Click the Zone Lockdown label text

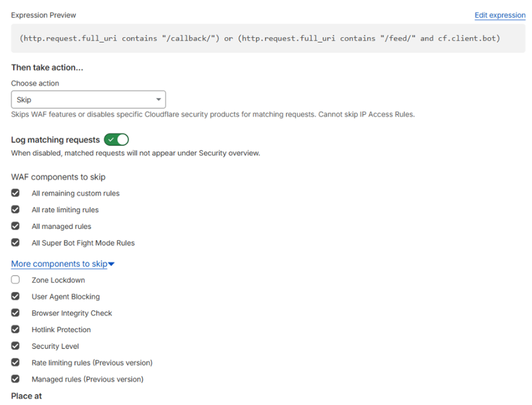click(x=58, y=280)
